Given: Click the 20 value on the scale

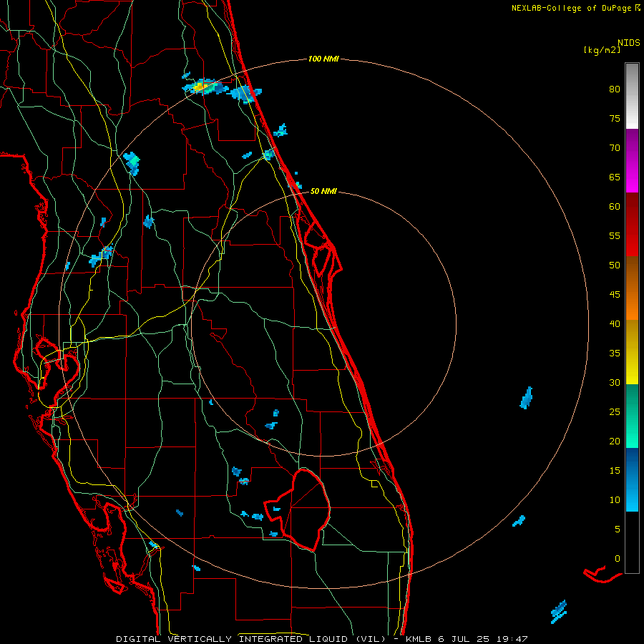Looking at the screenshot, I should (615, 441).
